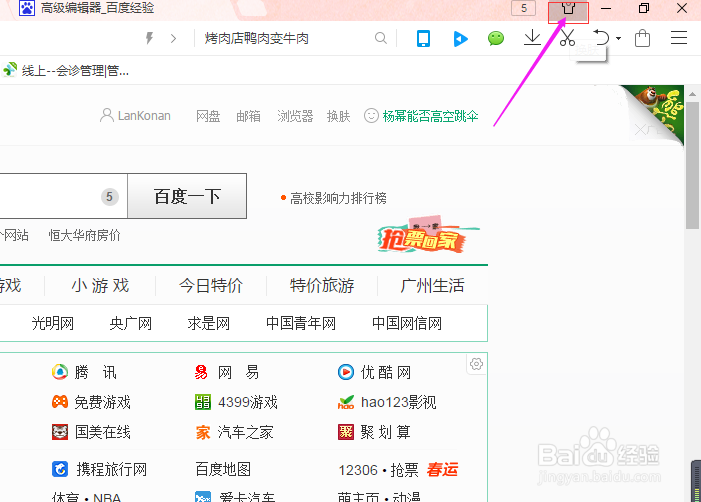This screenshot has width=701, height=502.
Task: Click the address bar text 烤肉店鸭肉变牛肉
Action: (x=257, y=38)
